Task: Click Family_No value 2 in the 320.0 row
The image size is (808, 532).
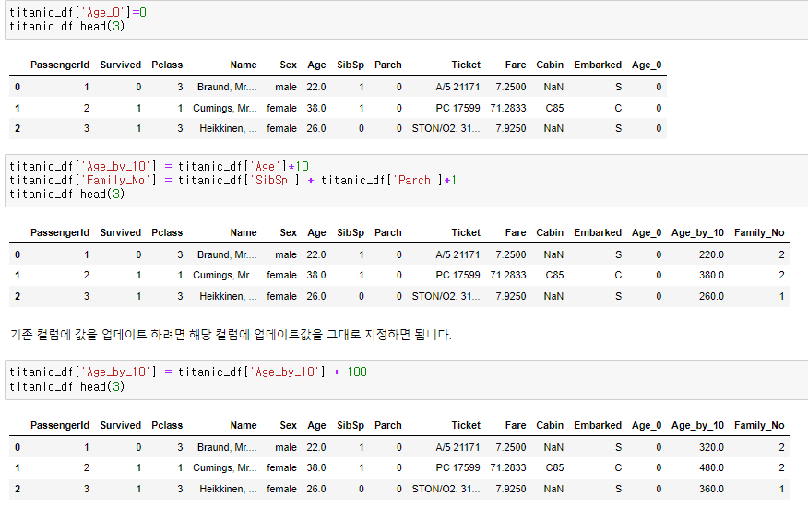Action: pos(781,447)
